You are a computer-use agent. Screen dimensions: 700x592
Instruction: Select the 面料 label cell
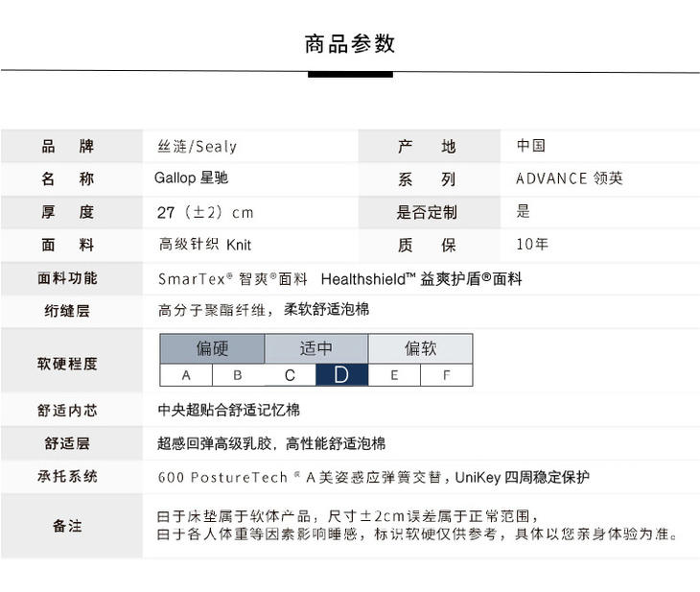pyautogui.click(x=71, y=246)
